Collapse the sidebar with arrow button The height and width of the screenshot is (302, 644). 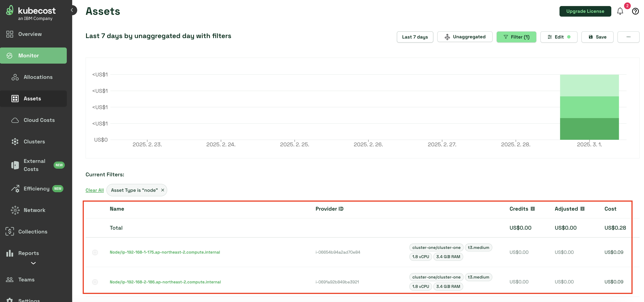tap(72, 10)
